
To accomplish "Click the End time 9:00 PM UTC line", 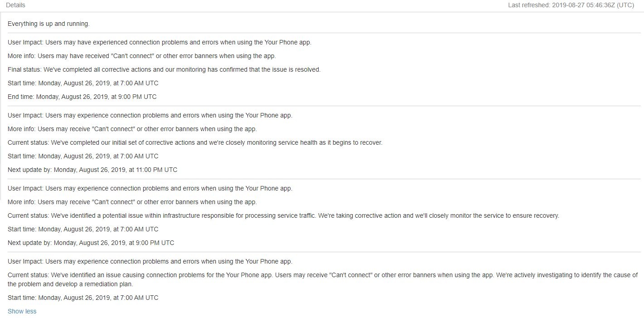I will point(82,97).
